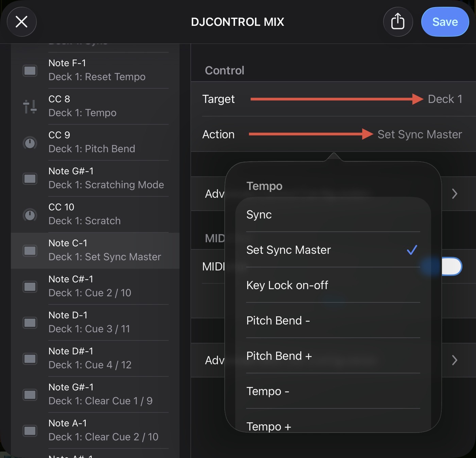Expand the Adv row chevron below the MIDI toggle
The image size is (476, 458).
tap(455, 360)
